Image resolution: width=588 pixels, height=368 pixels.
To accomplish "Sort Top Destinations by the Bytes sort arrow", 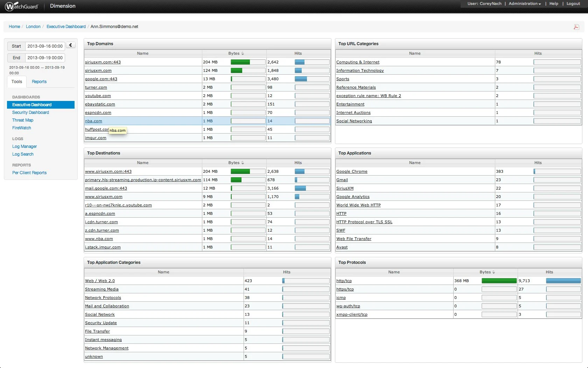I will pyautogui.click(x=243, y=163).
